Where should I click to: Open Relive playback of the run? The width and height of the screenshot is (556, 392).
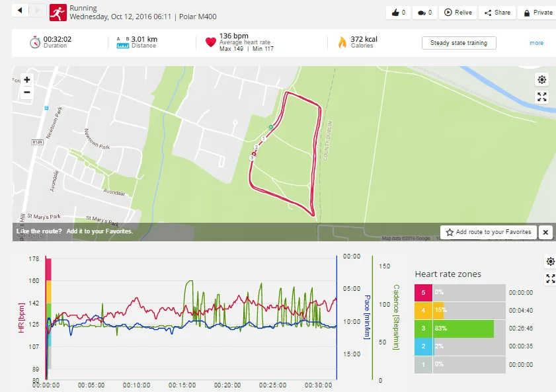[457, 13]
